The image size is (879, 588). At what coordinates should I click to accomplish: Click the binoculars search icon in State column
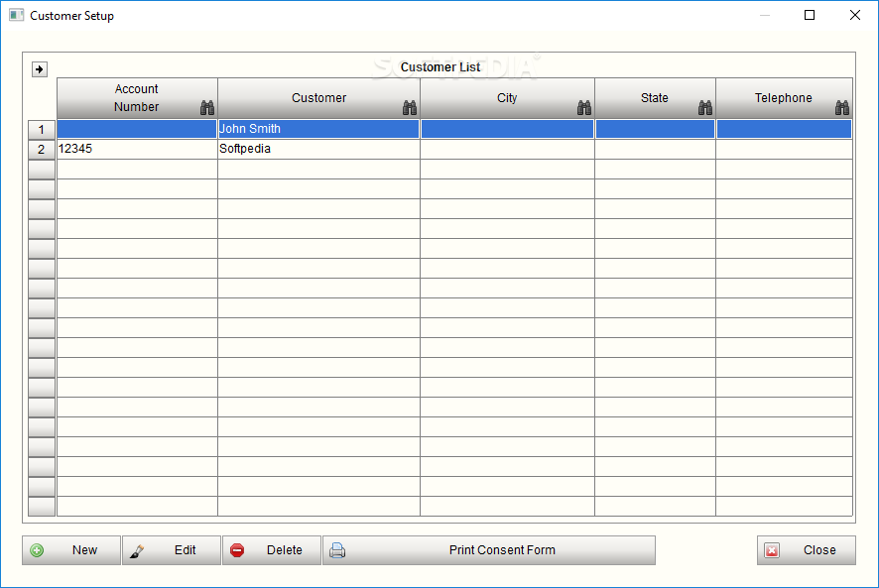(705, 108)
